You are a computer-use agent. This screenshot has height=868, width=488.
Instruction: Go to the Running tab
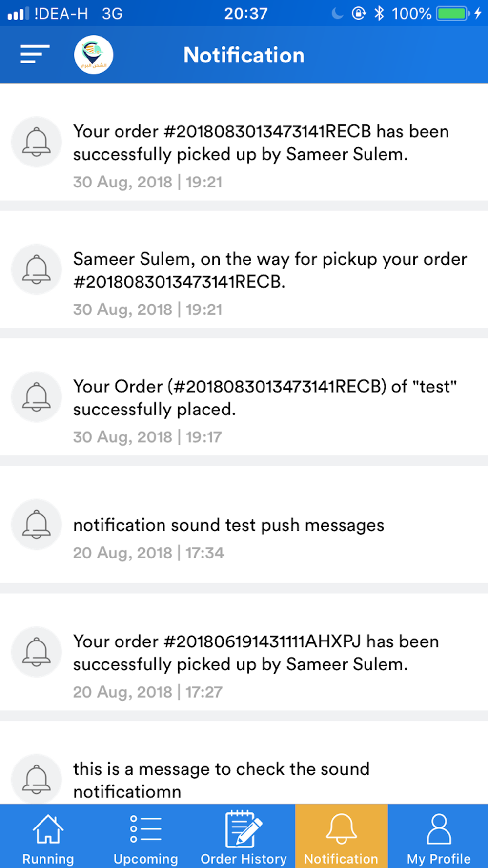point(48,836)
